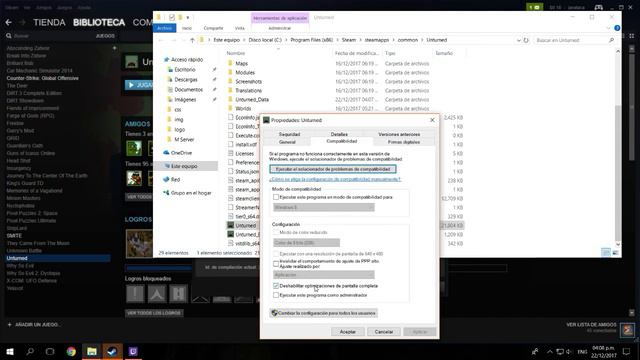640x360 pixels.
Task: Click the Cancelar button
Action: [x=384, y=332]
